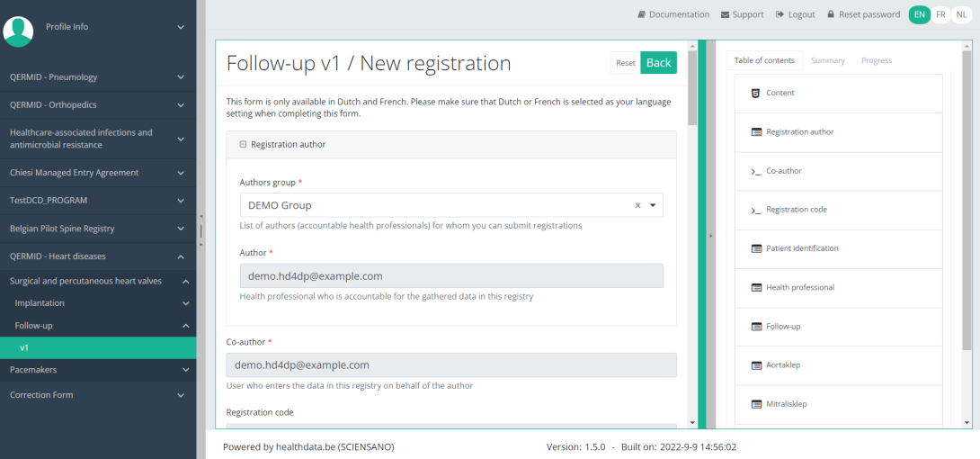Select the EN language toggle

tap(919, 14)
